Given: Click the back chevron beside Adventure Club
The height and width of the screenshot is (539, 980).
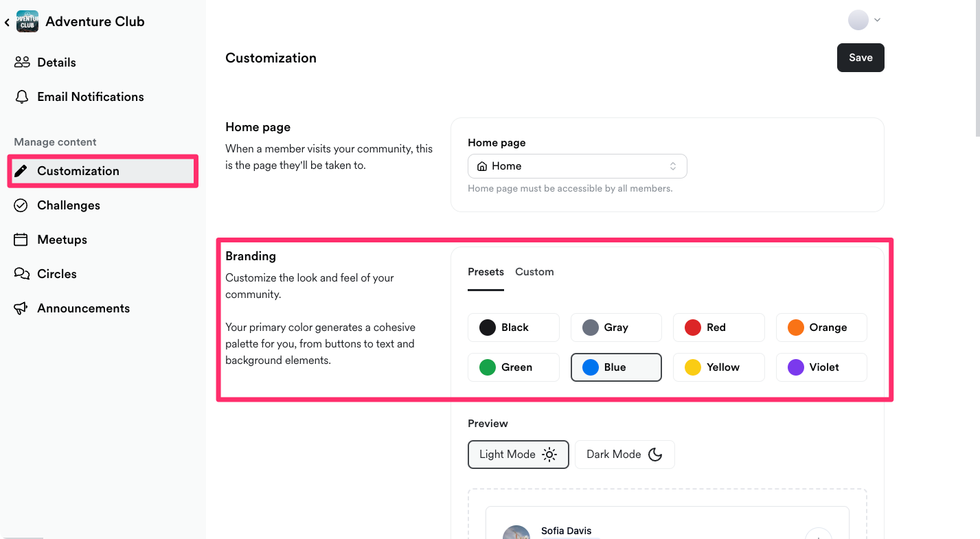Looking at the screenshot, I should pos(7,23).
